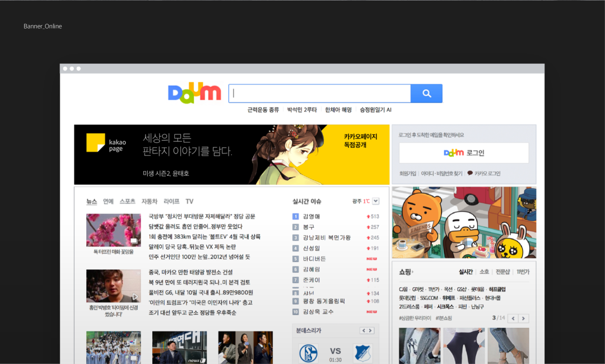Open headline 풀비전 G6 내달 10일 국내 출시
Image resolution: width=605 pixels, height=364 pixels.
click(x=201, y=292)
